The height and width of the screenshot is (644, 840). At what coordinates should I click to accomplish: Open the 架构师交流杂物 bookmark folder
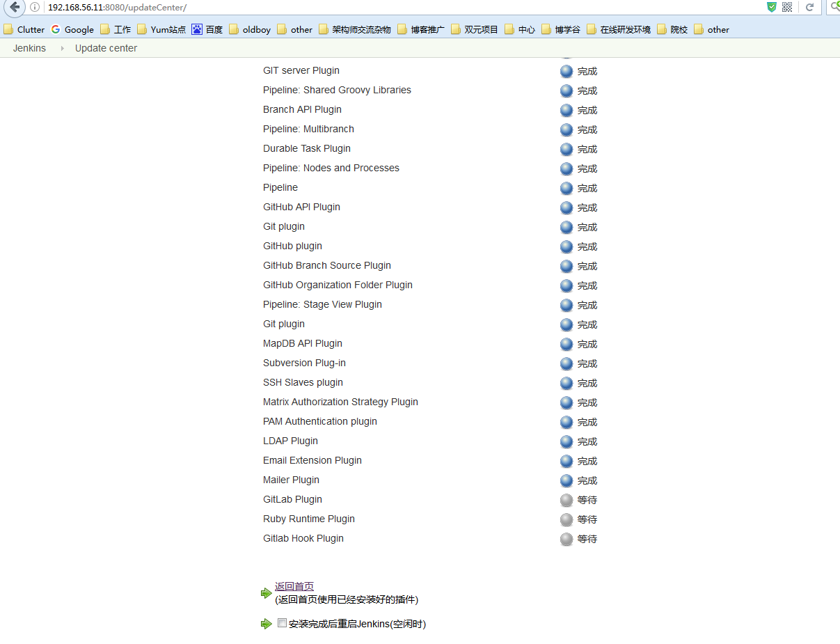coord(355,29)
